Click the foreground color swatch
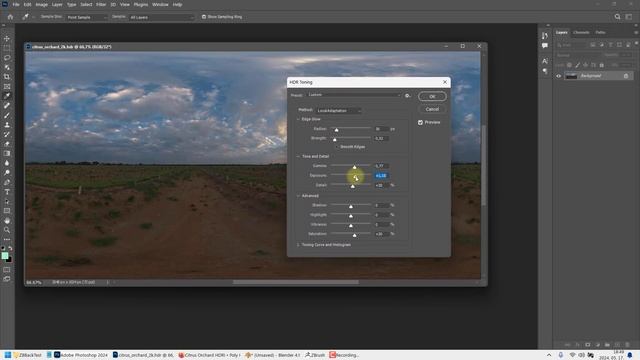Viewport: 640px width, 360px height. coord(5,256)
